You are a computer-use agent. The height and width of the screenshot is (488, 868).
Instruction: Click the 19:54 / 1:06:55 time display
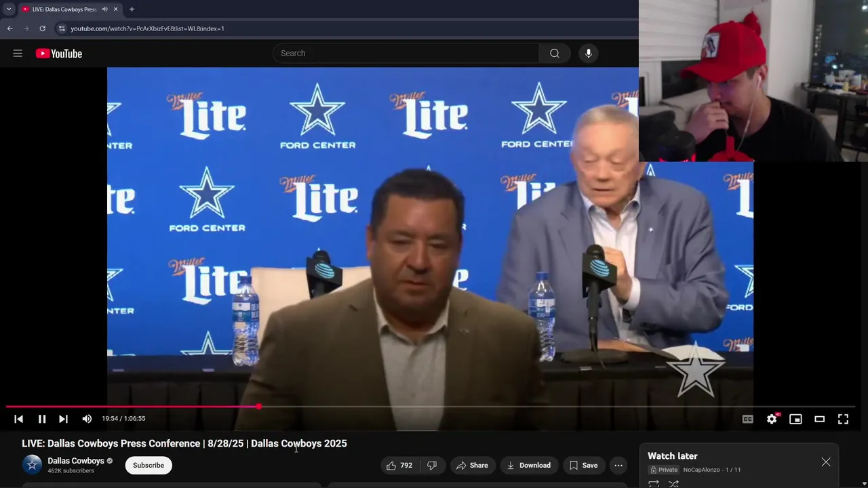[123, 419]
